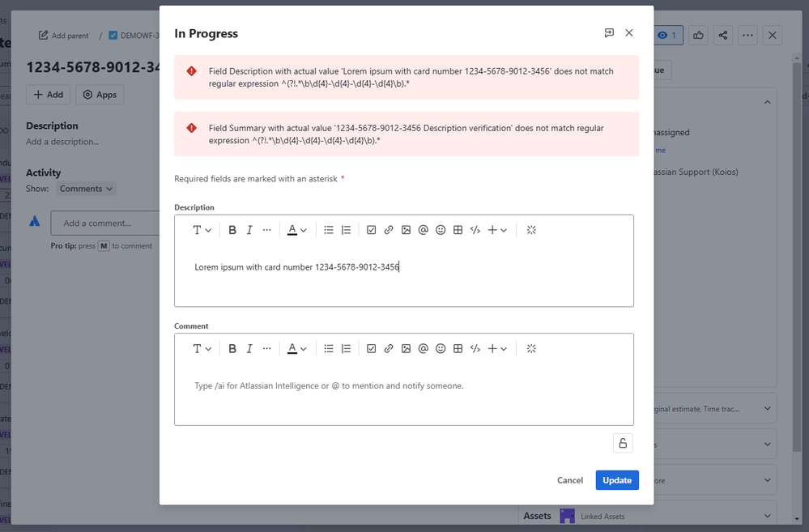Screen dimensions: 809x532
Task: Click the Add button under issue title
Action: coord(48,95)
